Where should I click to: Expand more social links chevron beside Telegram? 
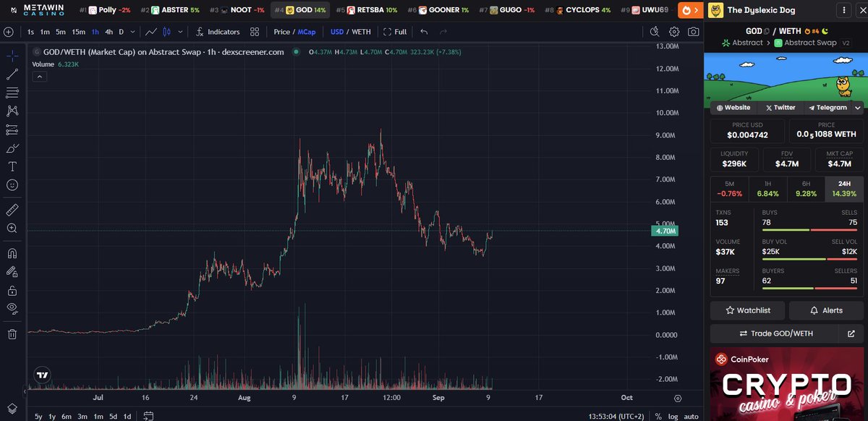858,108
